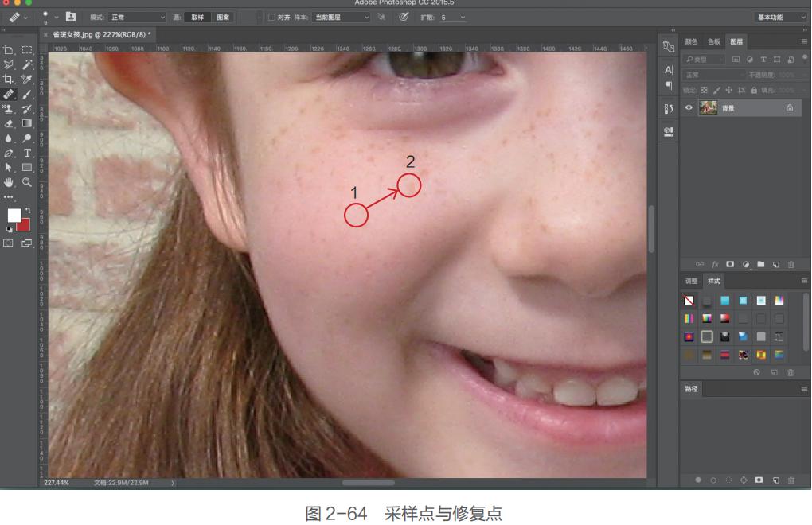Toggle the 对齐 (Aligned) checkbox
Screen dimensions: 812x525
click(x=271, y=17)
